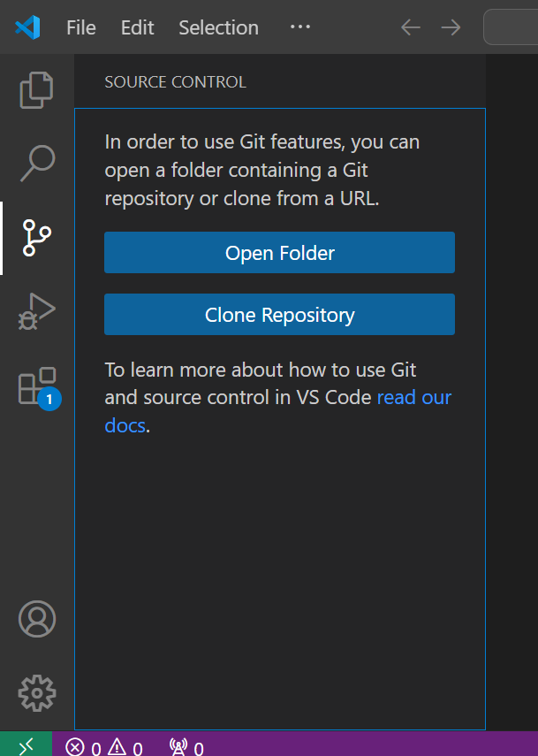The width and height of the screenshot is (538, 756).
Task: Go forward with the right arrow
Action: (x=451, y=27)
